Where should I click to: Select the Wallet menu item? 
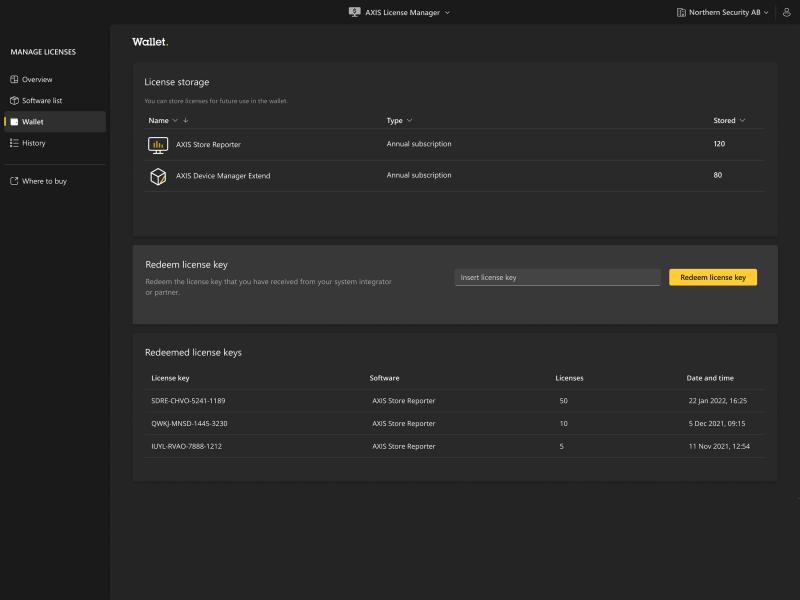pyautogui.click(x=55, y=122)
